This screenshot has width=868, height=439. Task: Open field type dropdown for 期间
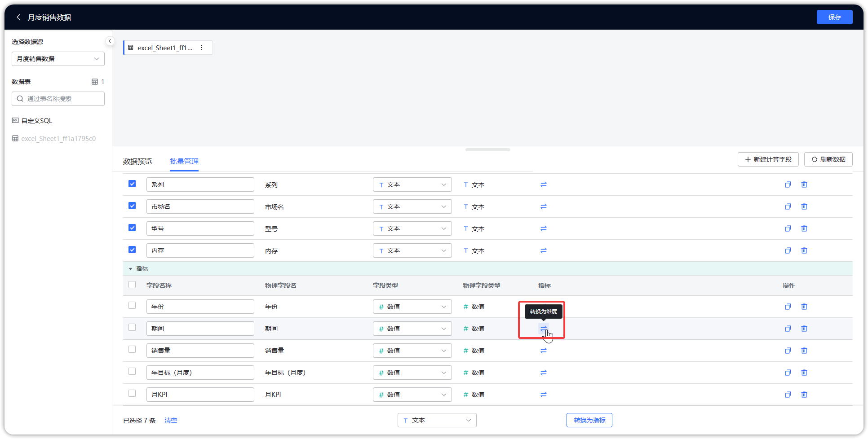[412, 329]
